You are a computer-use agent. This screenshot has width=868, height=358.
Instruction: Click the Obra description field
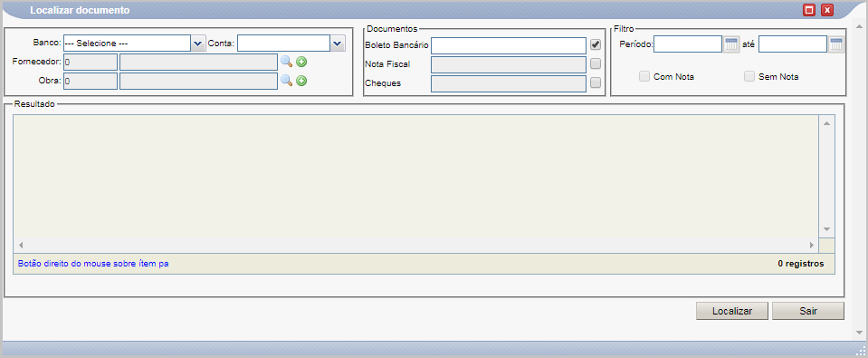pyautogui.click(x=198, y=81)
